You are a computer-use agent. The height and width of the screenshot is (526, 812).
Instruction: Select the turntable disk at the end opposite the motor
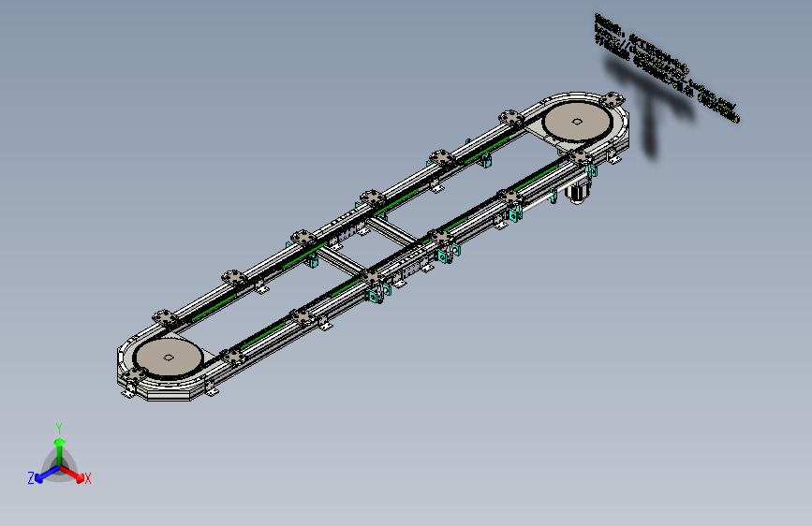168,358
